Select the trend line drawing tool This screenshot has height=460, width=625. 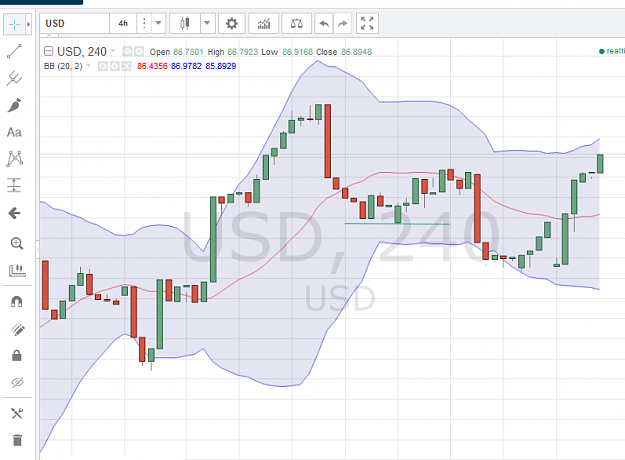point(14,51)
